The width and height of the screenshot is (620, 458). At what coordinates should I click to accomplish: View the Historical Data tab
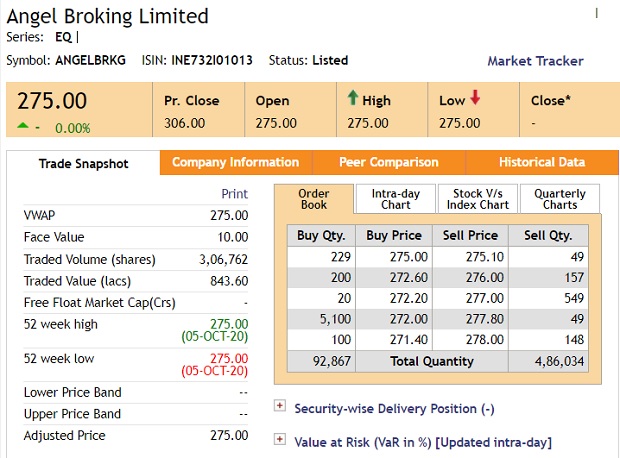pyautogui.click(x=542, y=162)
